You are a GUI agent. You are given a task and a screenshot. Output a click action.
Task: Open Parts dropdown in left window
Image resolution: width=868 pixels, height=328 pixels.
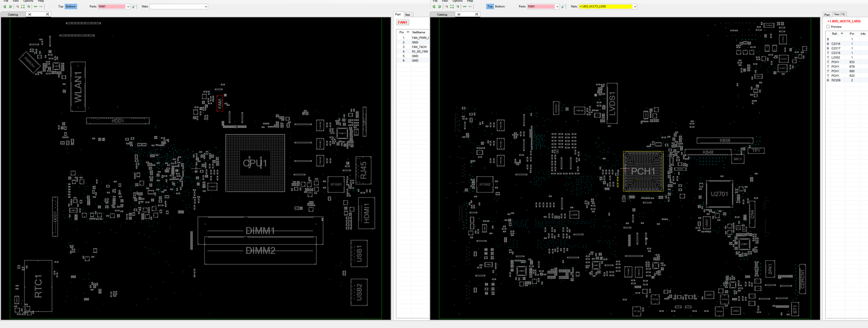point(128,6)
